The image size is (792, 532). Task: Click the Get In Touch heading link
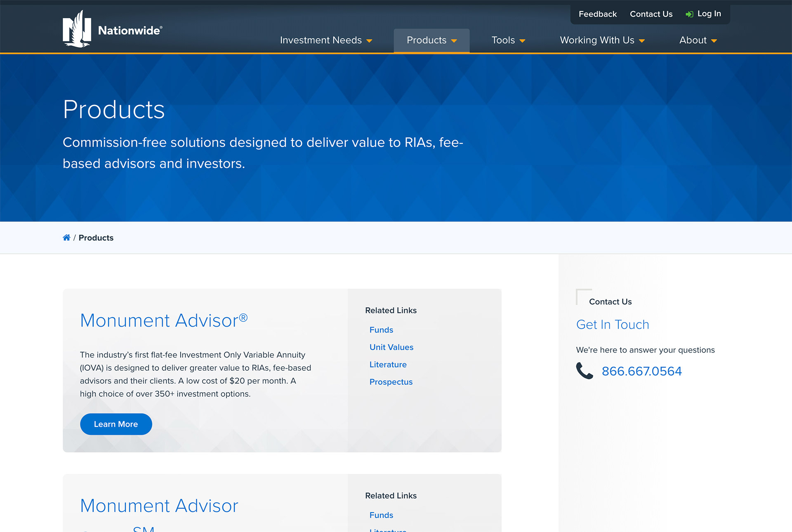coord(613,325)
